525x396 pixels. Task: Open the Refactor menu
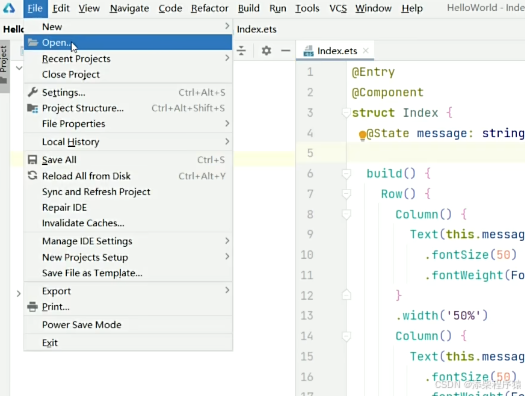click(x=209, y=8)
